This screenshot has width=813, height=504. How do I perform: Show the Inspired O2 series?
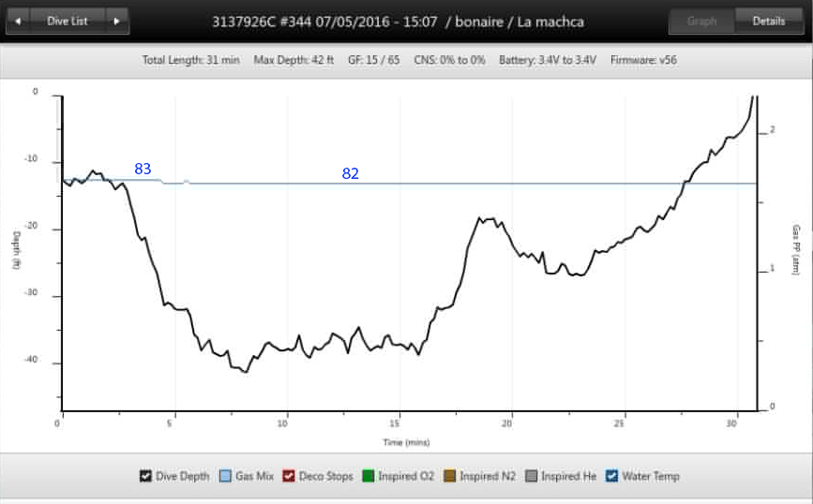(x=369, y=476)
